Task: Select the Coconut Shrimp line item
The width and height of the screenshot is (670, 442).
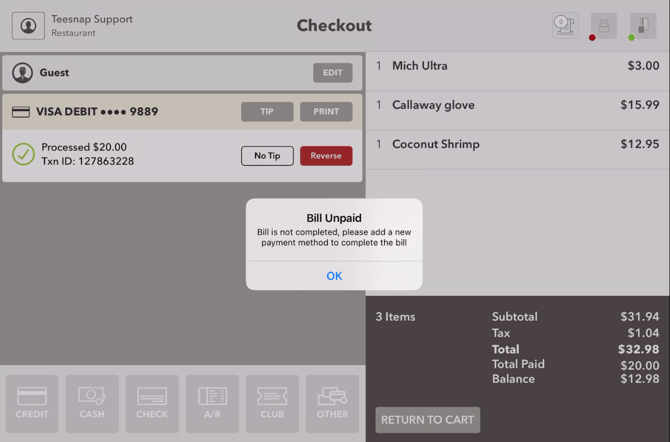Action: click(x=517, y=150)
